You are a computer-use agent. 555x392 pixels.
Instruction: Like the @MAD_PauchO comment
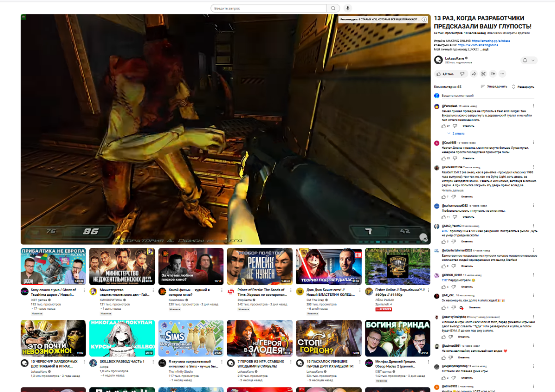click(x=444, y=241)
